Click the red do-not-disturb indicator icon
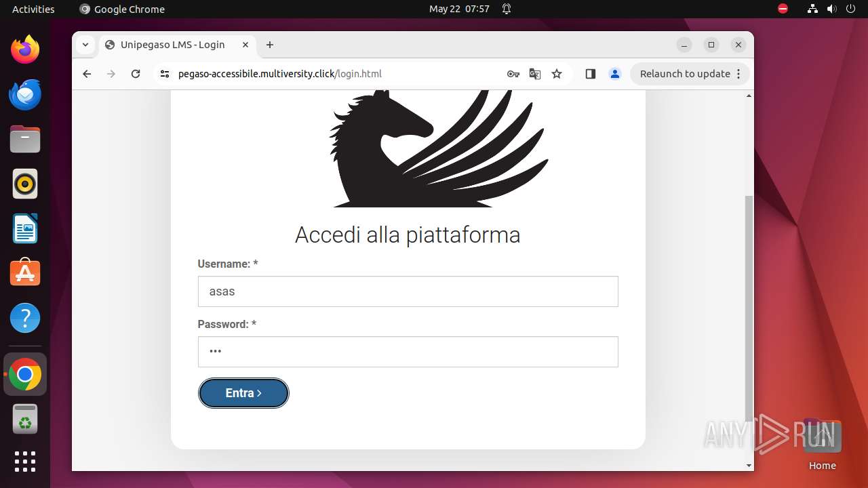This screenshot has width=868, height=488. (x=783, y=9)
